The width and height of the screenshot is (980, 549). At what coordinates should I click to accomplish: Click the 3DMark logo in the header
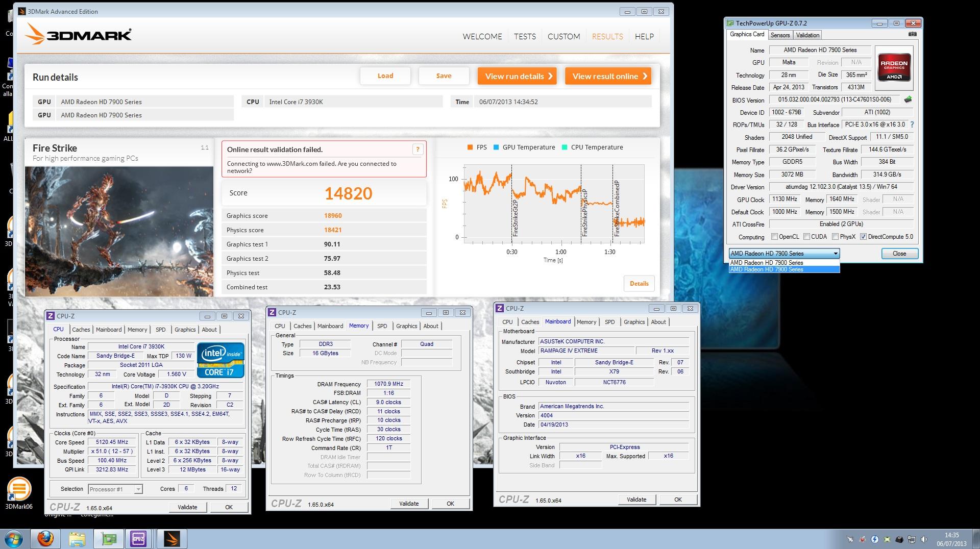click(79, 34)
